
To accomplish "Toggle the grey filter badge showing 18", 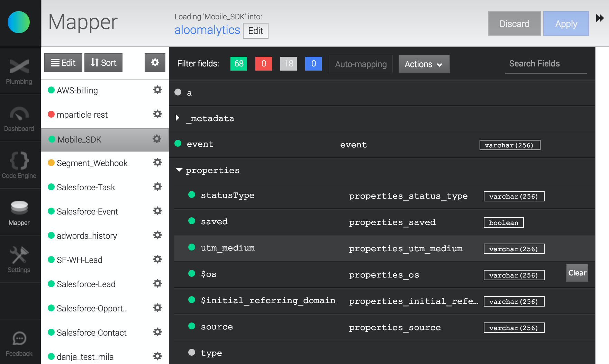I will (x=289, y=64).
